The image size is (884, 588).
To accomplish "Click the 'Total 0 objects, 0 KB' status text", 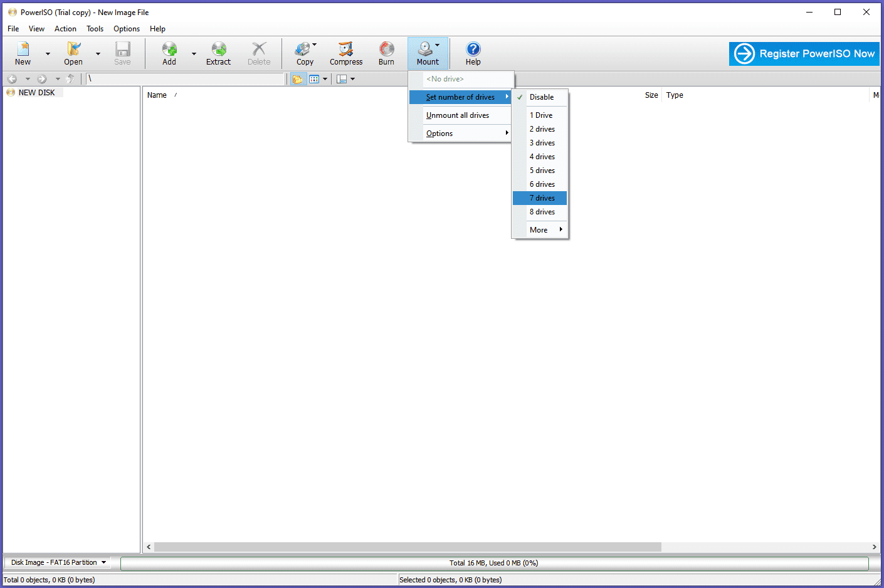I will tap(50, 580).
